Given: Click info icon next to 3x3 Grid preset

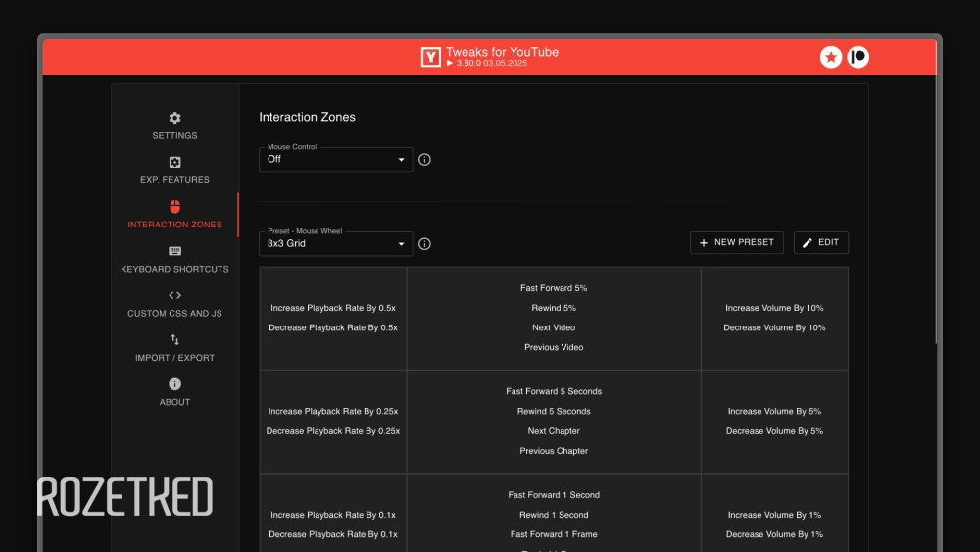Looking at the screenshot, I should click(425, 243).
